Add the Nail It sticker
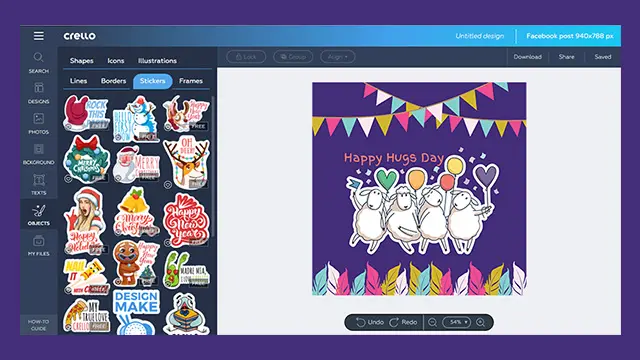The width and height of the screenshot is (640, 360). [x=87, y=277]
